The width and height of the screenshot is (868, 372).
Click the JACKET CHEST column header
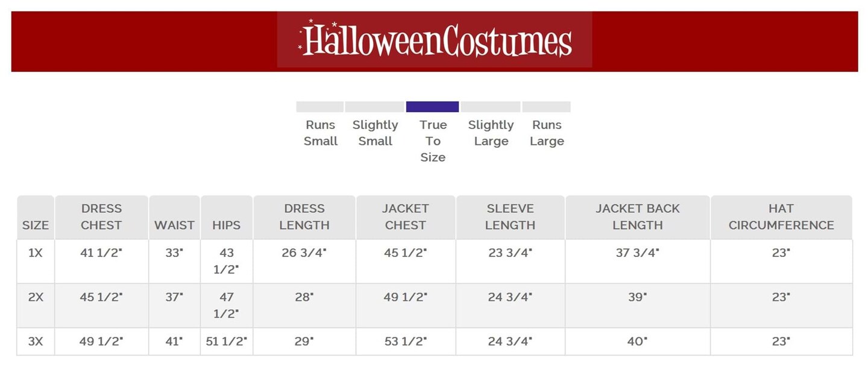point(405,217)
